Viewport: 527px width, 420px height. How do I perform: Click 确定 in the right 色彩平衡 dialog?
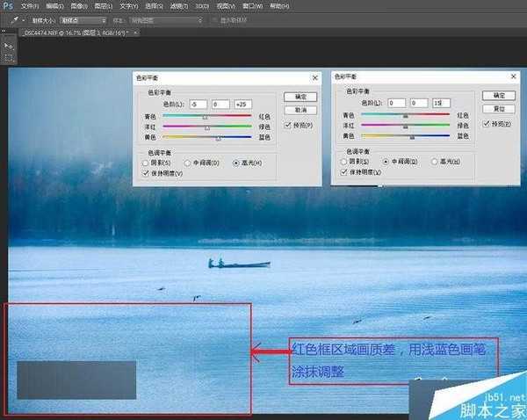[x=499, y=96]
